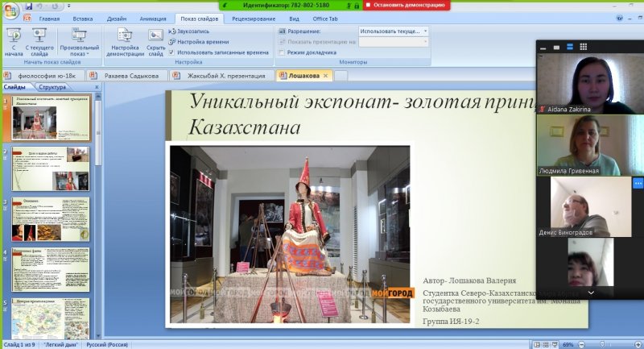Click the Undo arrow in Quick Access toolbar
The height and width of the screenshot is (349, 644).
point(39,6)
